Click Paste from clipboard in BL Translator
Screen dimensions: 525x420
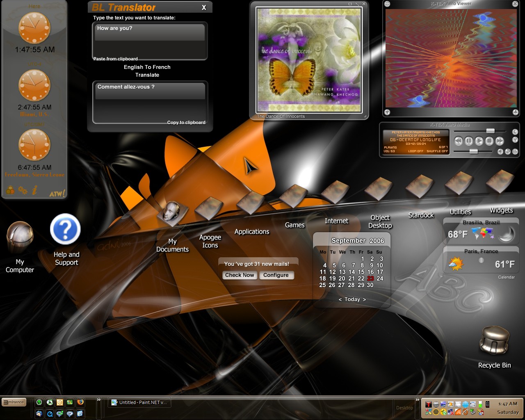pyautogui.click(x=116, y=59)
